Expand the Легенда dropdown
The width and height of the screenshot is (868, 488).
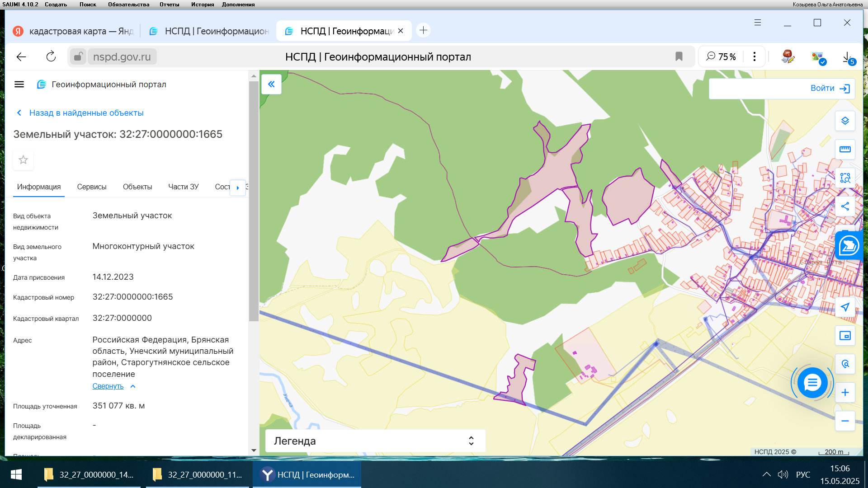(375, 441)
